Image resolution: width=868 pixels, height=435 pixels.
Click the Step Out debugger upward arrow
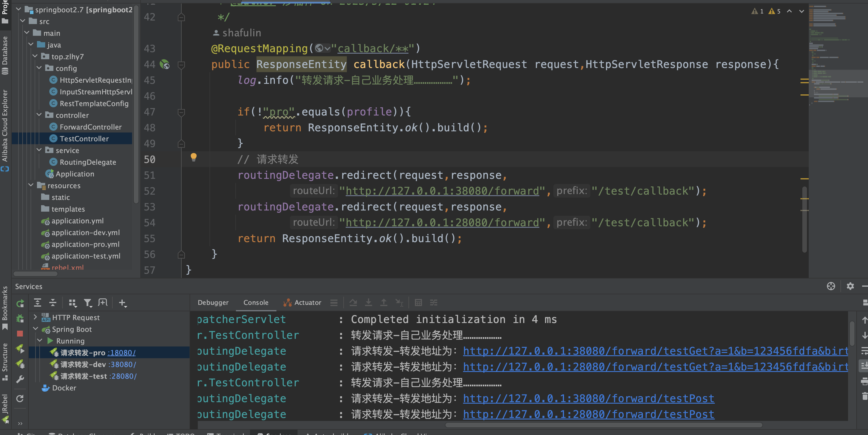pyautogui.click(x=384, y=303)
